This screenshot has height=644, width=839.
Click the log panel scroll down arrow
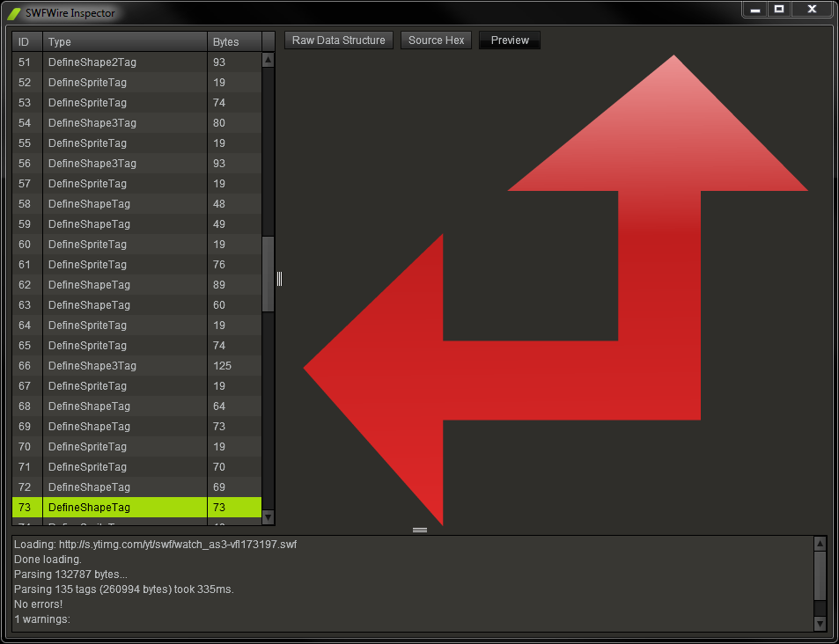point(820,624)
